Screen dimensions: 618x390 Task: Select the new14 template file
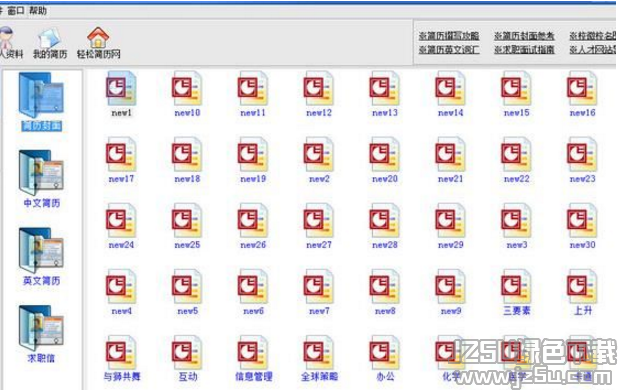click(x=450, y=94)
